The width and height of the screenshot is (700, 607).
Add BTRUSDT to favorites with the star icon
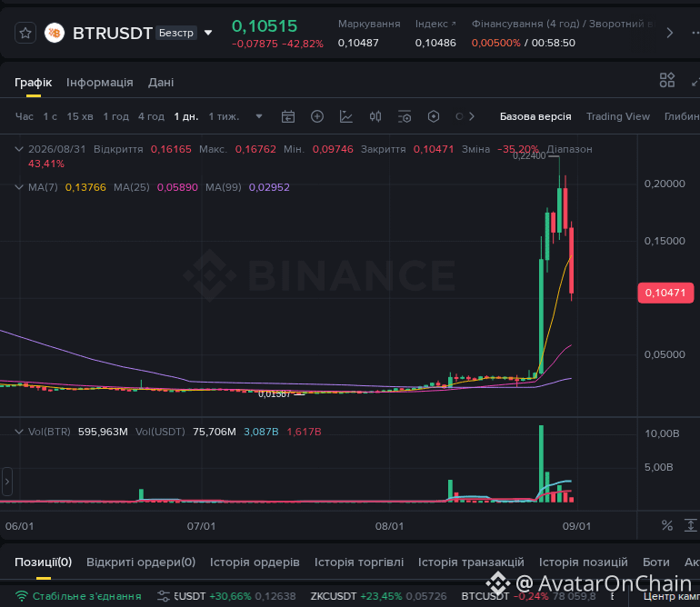pyautogui.click(x=25, y=33)
